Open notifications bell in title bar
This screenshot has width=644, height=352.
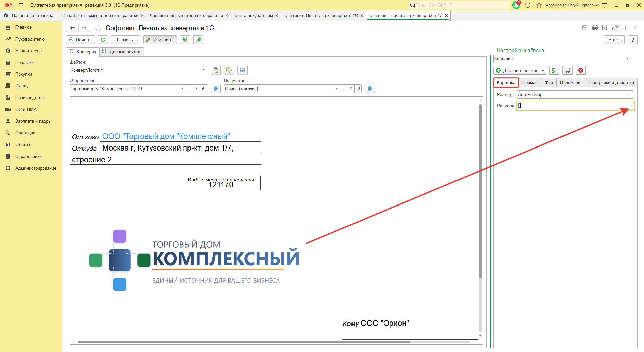[x=516, y=5]
